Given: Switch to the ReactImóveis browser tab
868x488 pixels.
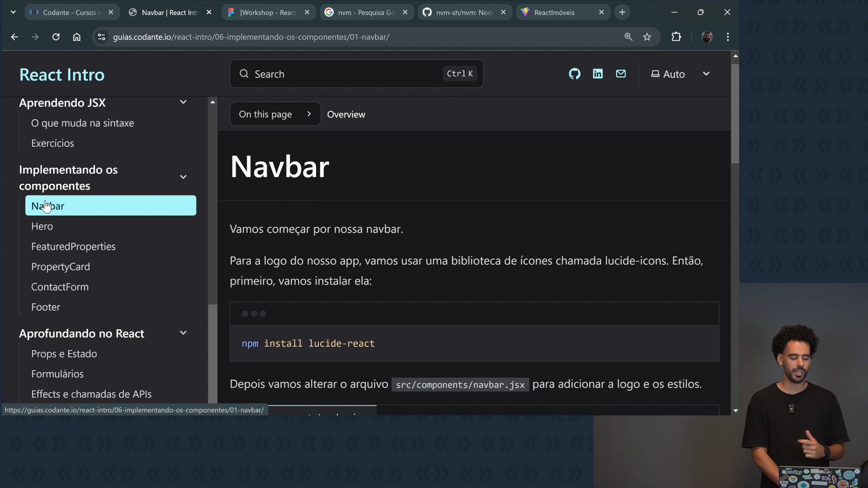Looking at the screenshot, I should click(554, 13).
